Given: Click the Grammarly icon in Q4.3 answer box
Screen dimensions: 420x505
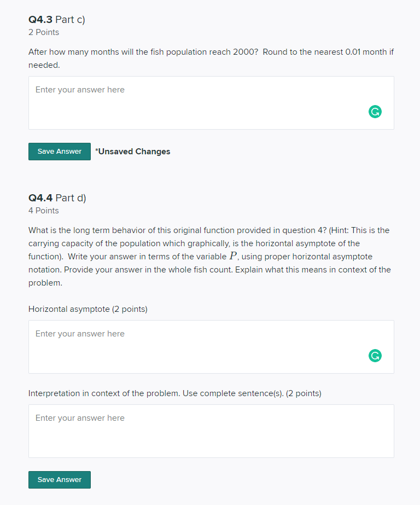Looking at the screenshot, I should [x=375, y=112].
